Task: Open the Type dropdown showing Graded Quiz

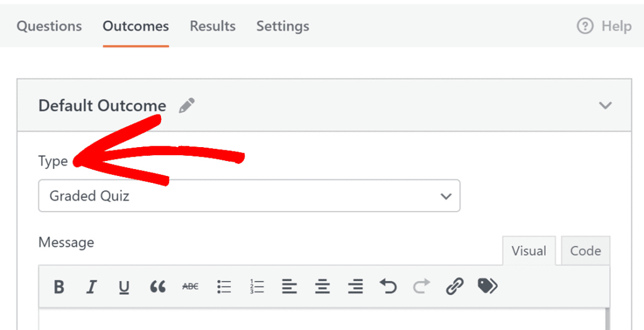Action: 249,196
